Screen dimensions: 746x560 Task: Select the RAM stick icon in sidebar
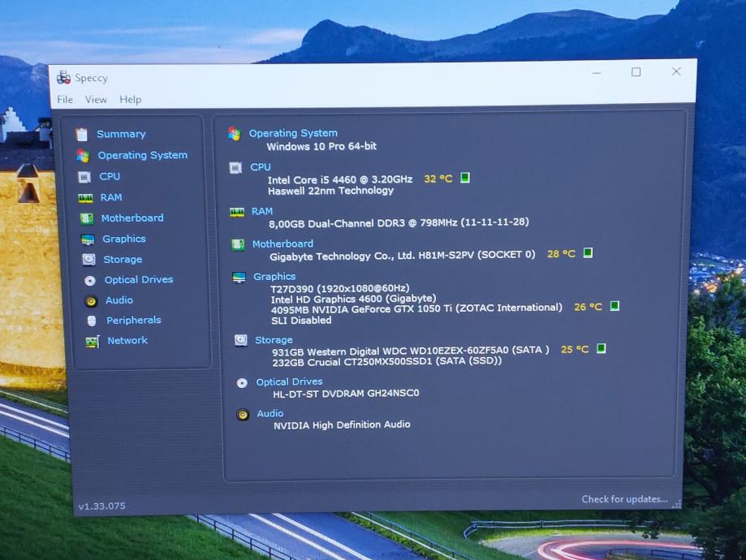pos(85,198)
